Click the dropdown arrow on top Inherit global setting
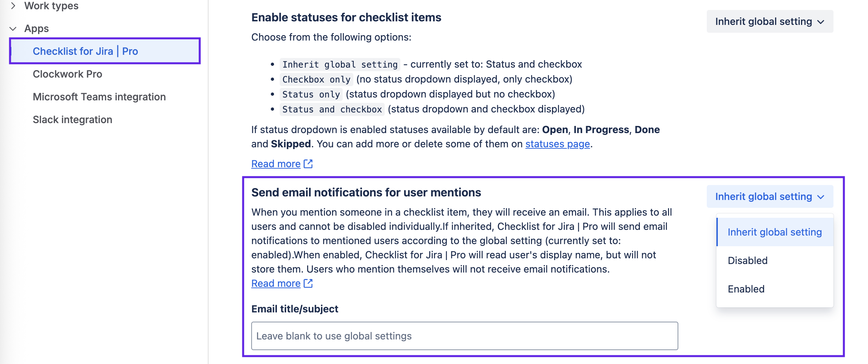The height and width of the screenshot is (364, 868). pos(821,22)
